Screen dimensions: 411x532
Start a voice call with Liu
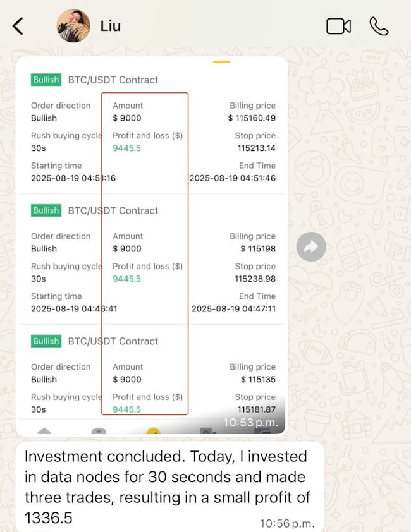click(379, 26)
